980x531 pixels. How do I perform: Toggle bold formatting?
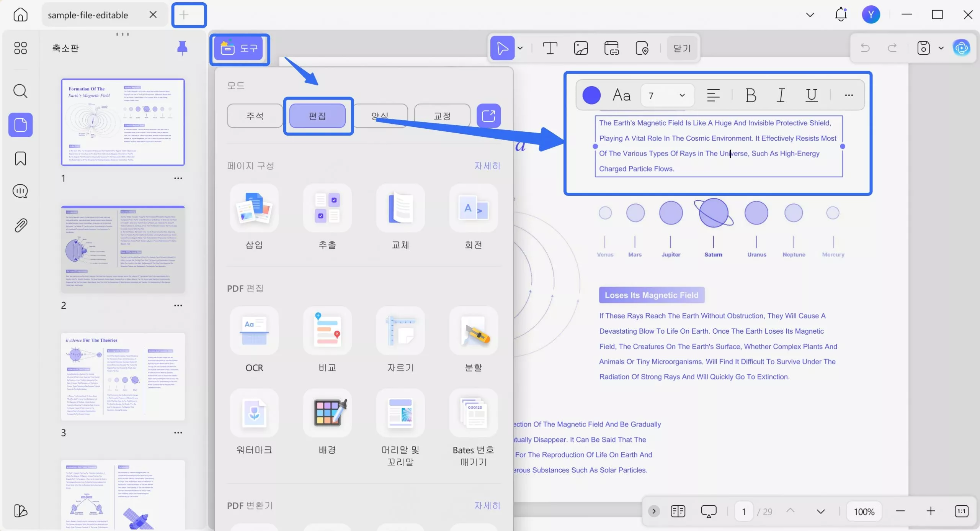tap(751, 95)
